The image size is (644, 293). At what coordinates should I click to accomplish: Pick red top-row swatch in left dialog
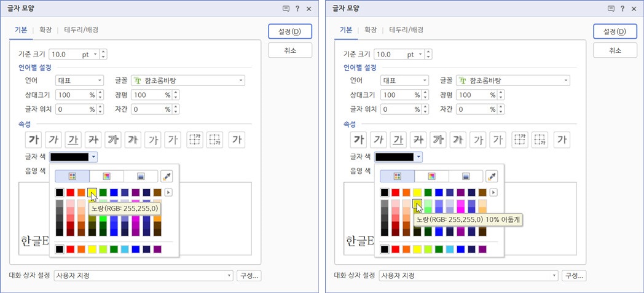pyautogui.click(x=71, y=192)
